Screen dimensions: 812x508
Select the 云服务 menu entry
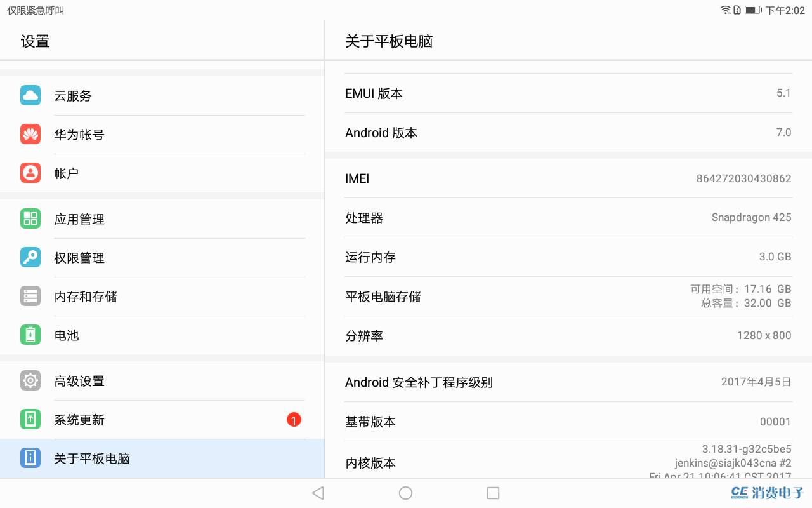[x=72, y=95]
